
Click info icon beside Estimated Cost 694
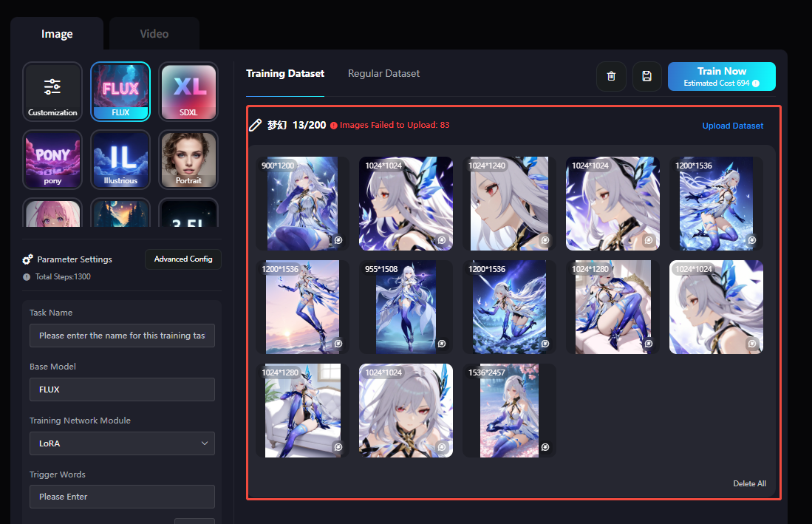pos(756,84)
